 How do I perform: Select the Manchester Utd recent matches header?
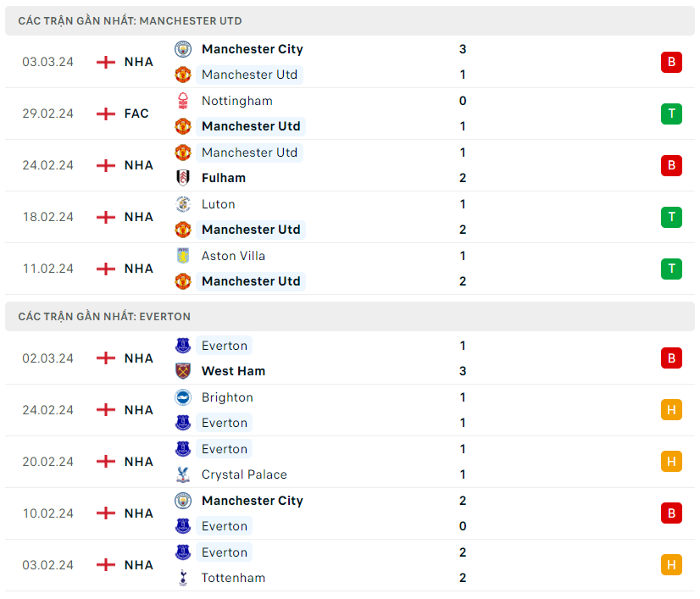pyautogui.click(x=130, y=20)
